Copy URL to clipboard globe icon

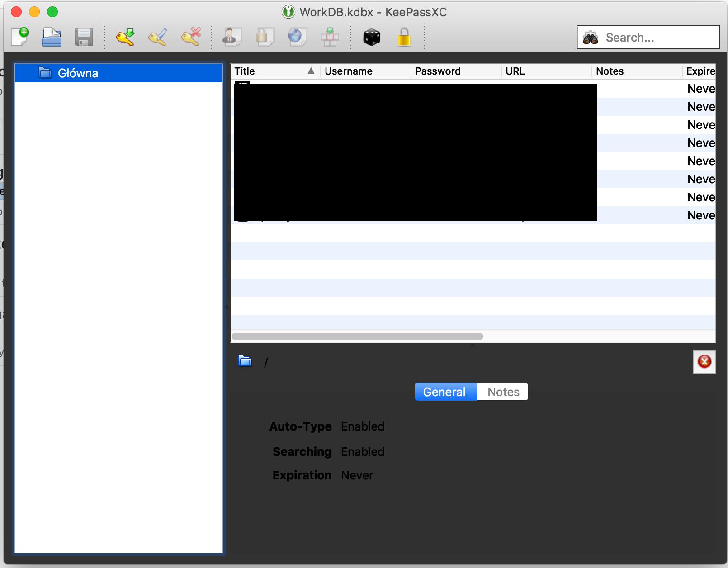pos(297,37)
